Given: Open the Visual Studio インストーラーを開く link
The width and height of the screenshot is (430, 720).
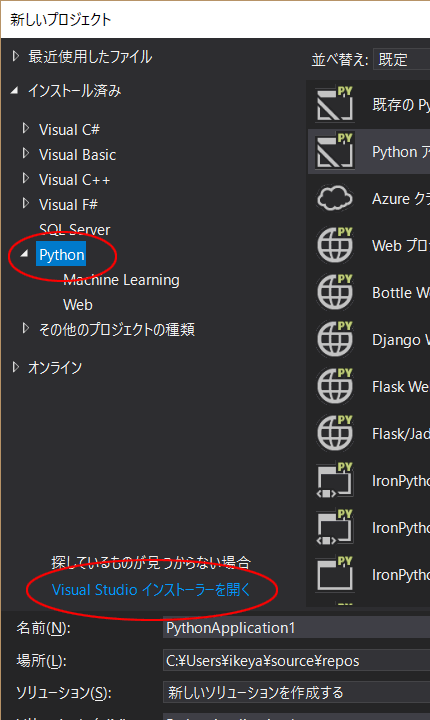Looking at the screenshot, I should 151,589.
